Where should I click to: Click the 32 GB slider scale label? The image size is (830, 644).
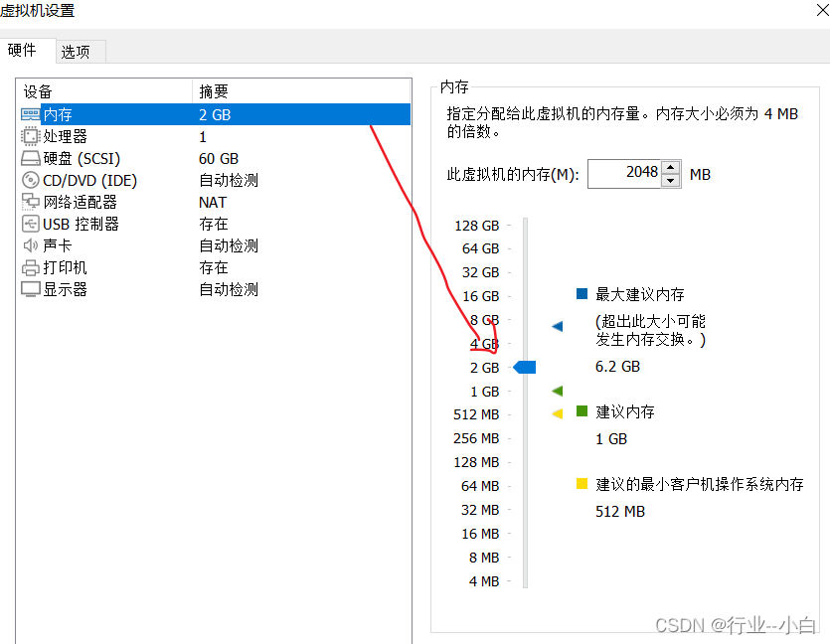tap(480, 272)
